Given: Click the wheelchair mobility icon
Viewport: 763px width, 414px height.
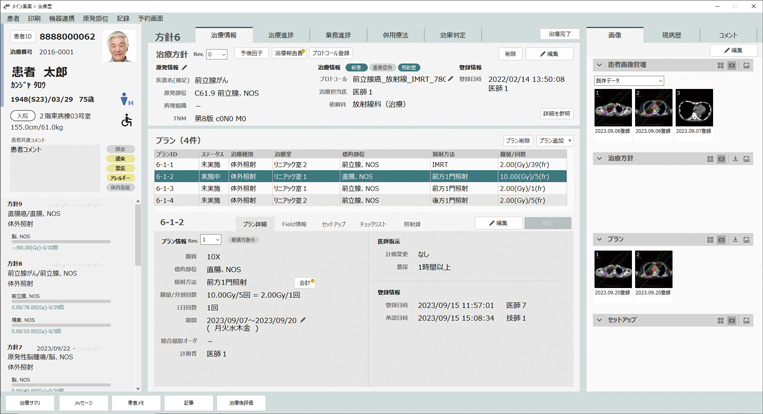Looking at the screenshot, I should pos(127,120).
